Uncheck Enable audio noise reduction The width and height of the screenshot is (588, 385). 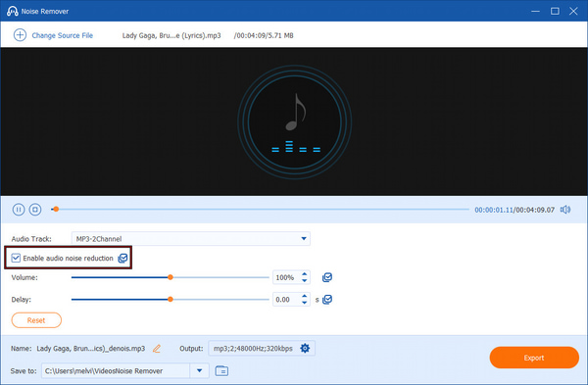click(x=16, y=258)
